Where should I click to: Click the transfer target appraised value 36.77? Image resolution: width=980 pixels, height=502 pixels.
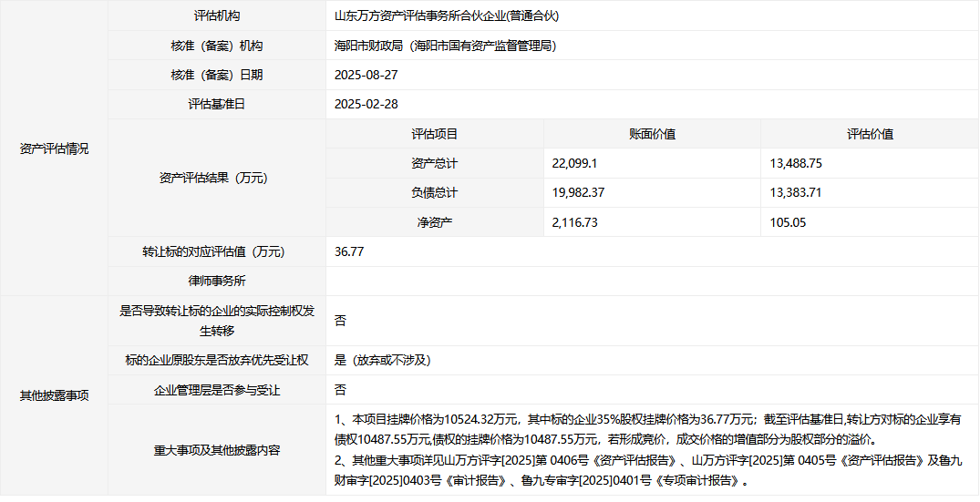[x=349, y=251]
